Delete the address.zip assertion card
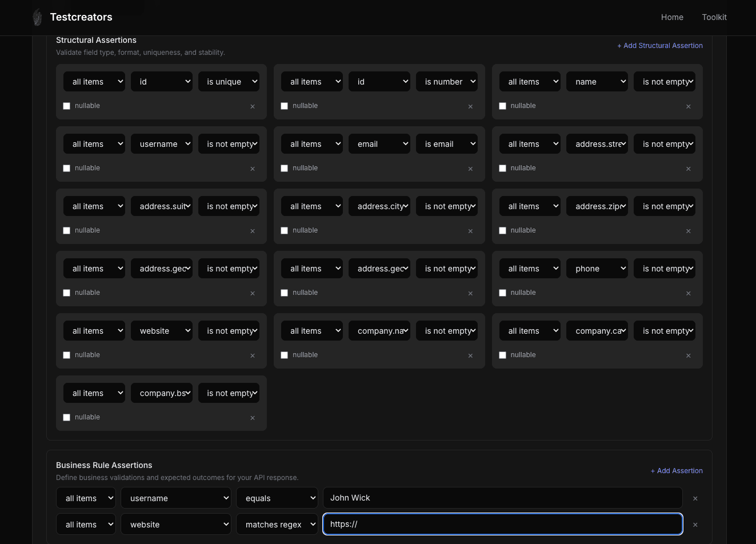The image size is (756, 544). point(688,231)
